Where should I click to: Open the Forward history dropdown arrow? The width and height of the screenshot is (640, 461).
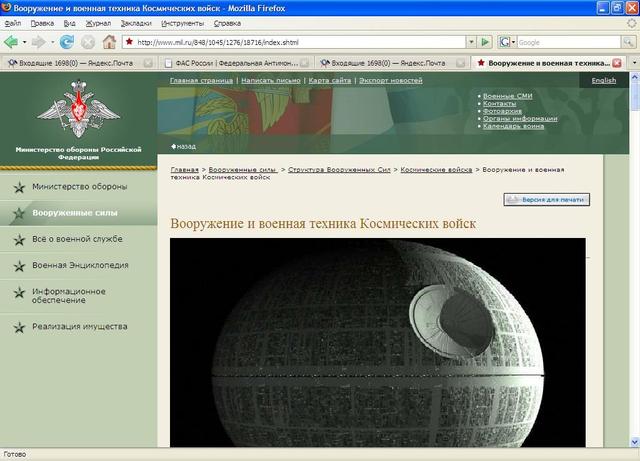pos(52,42)
